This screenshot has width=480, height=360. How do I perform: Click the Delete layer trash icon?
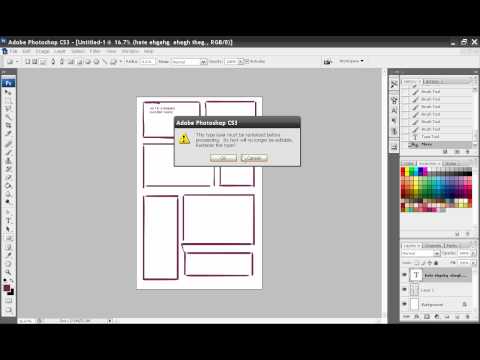tap(468, 316)
